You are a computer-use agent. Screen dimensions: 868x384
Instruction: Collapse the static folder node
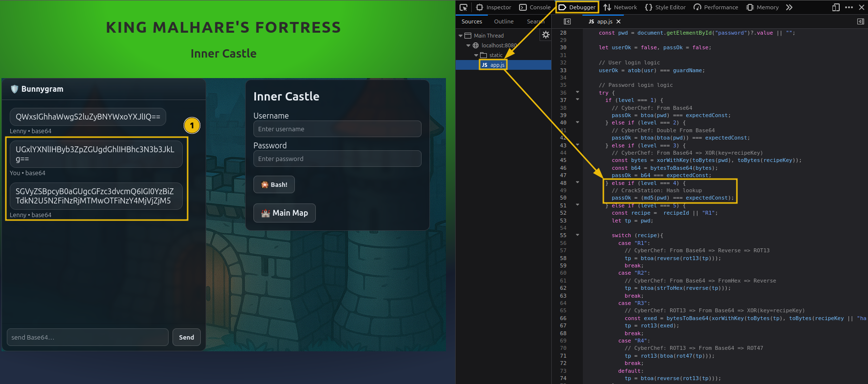click(x=476, y=55)
